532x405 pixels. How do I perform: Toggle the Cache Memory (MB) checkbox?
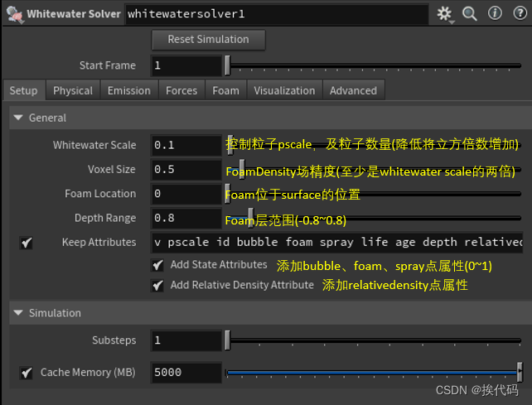pyautogui.click(x=27, y=373)
